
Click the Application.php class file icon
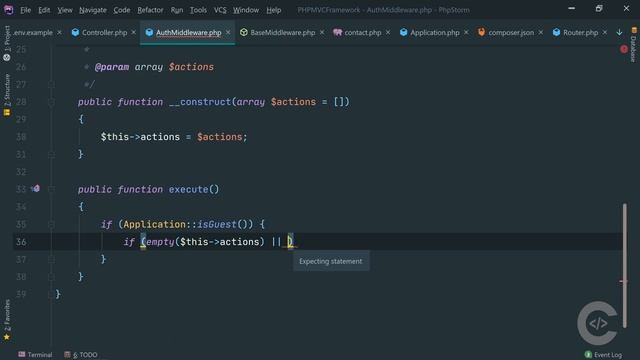coord(403,32)
